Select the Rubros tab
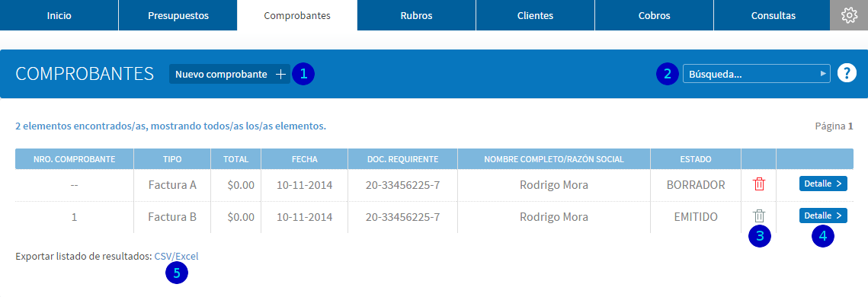 pyautogui.click(x=416, y=15)
